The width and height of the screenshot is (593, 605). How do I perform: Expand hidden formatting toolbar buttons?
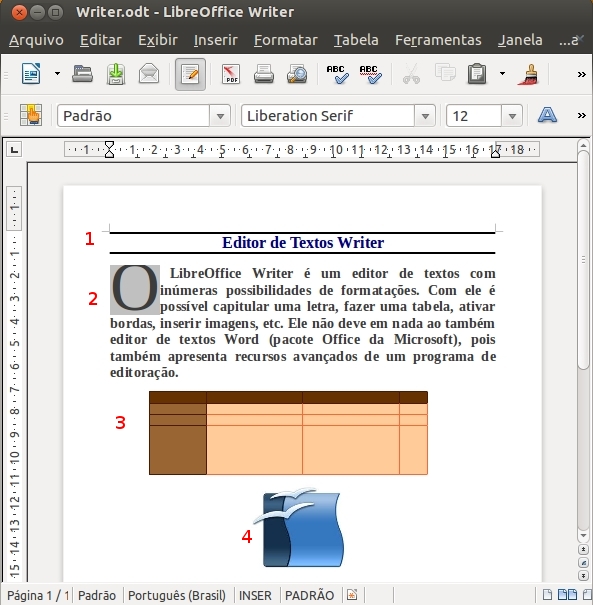(x=581, y=115)
